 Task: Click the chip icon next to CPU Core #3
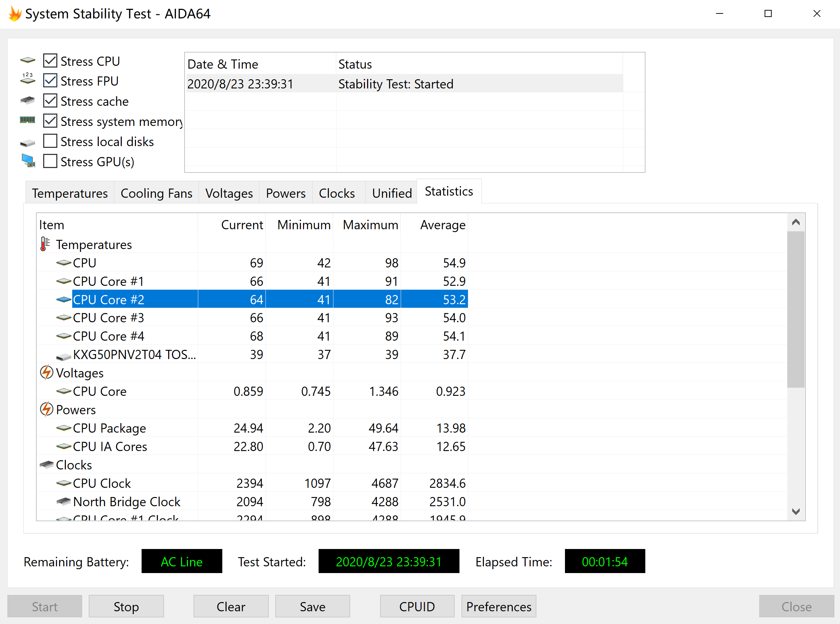coord(64,318)
